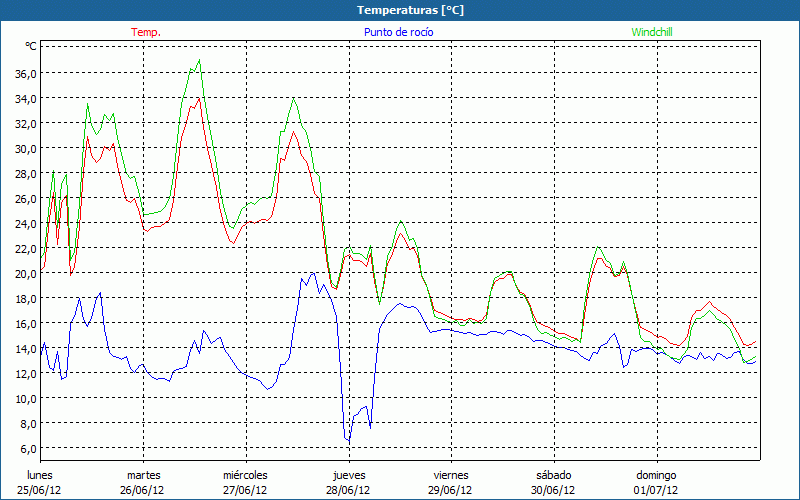Click the red Temp. legend label
The image size is (800, 500).
146,32
